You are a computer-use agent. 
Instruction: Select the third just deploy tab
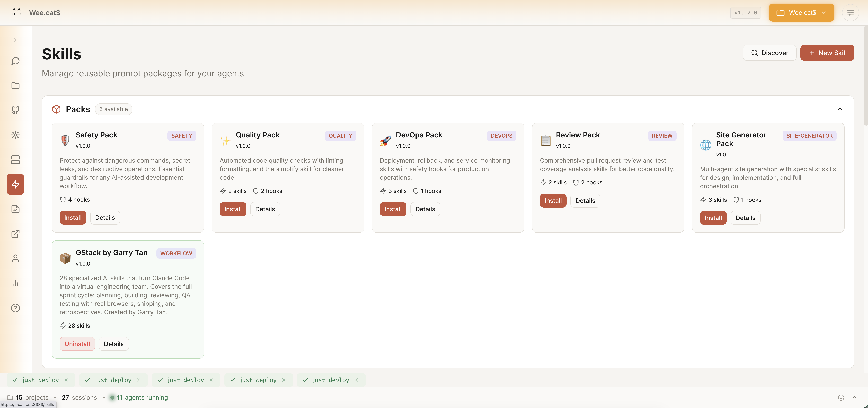pos(185,380)
